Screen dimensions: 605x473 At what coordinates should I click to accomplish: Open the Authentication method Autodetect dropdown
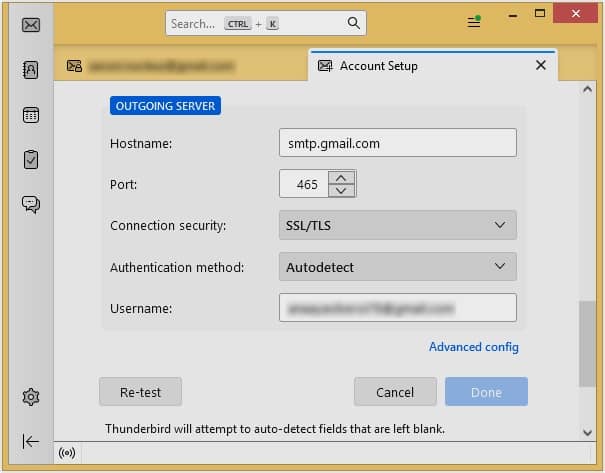point(398,267)
